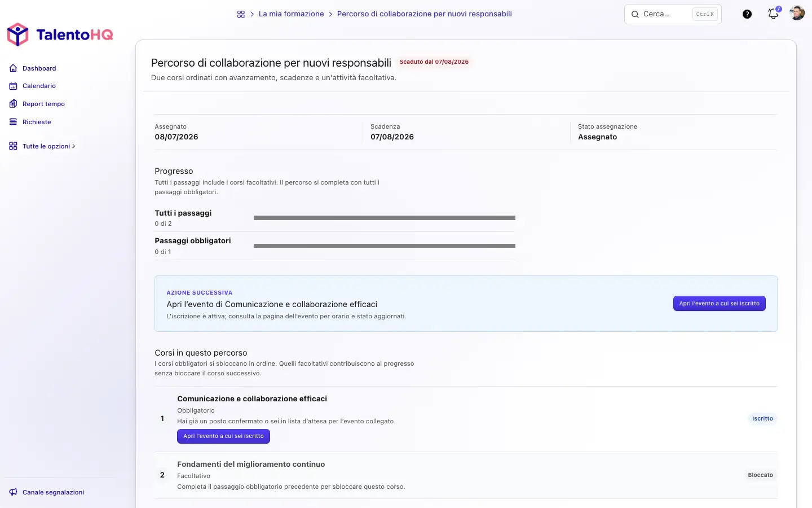
Task: Click the Tutte le opzioni grid icon
Action: (14, 146)
